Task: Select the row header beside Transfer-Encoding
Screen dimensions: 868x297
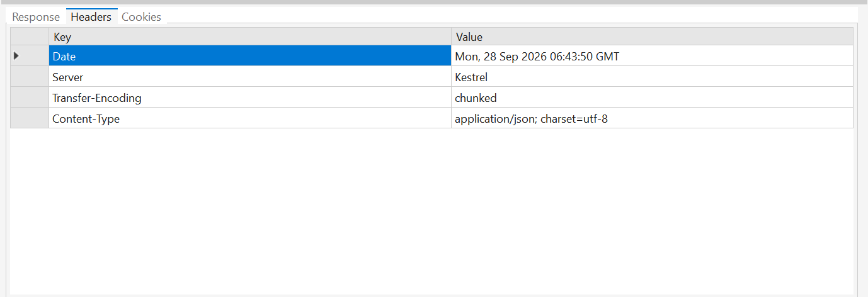Action: pyautogui.click(x=30, y=98)
